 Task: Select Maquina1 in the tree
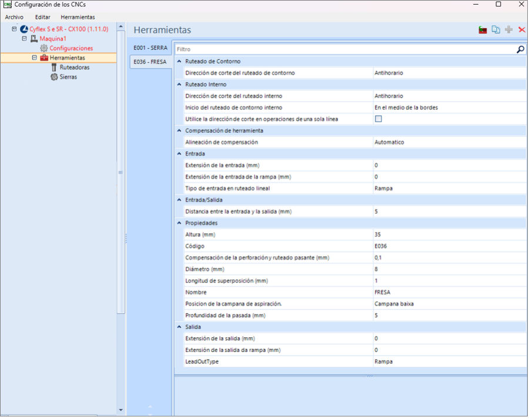53,39
